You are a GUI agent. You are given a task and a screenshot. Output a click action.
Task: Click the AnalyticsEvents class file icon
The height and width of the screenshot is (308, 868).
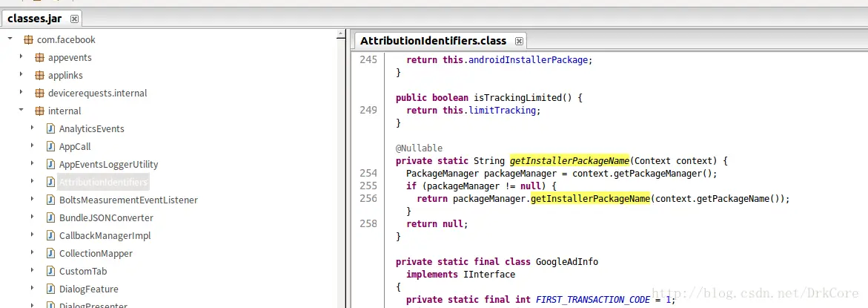50,128
